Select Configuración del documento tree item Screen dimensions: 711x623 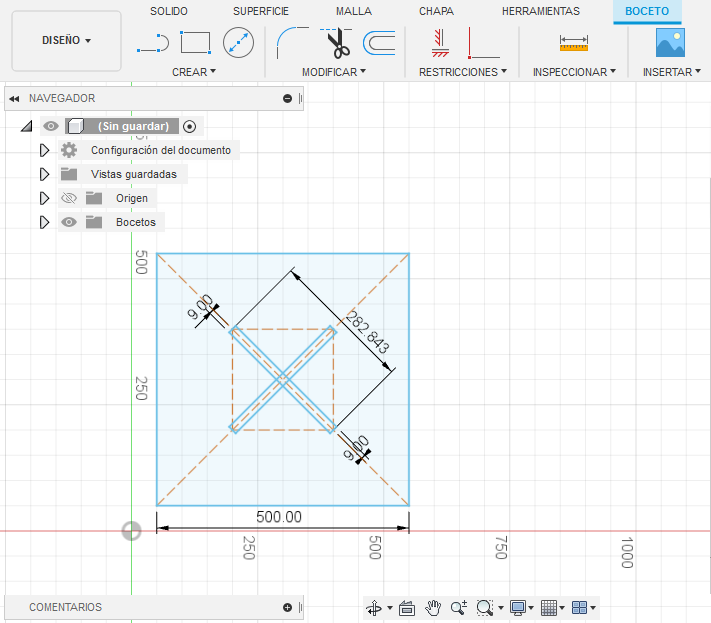pyautogui.click(x=161, y=150)
